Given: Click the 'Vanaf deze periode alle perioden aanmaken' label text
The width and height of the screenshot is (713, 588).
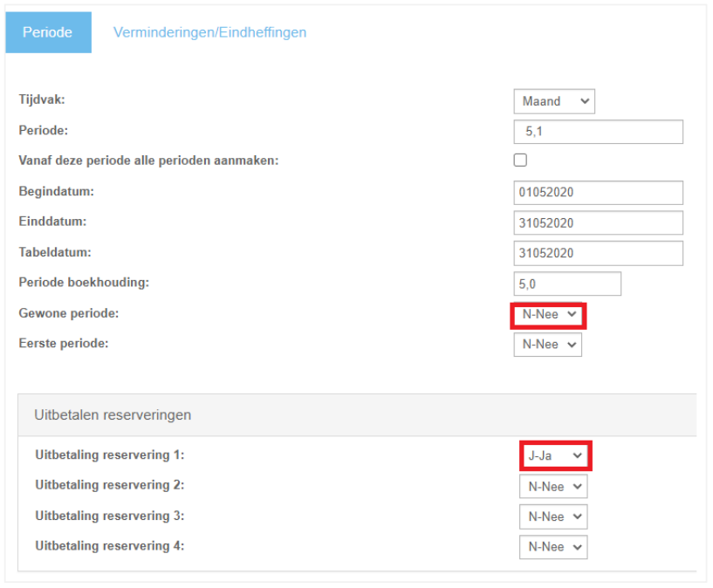Looking at the screenshot, I should click(148, 161).
